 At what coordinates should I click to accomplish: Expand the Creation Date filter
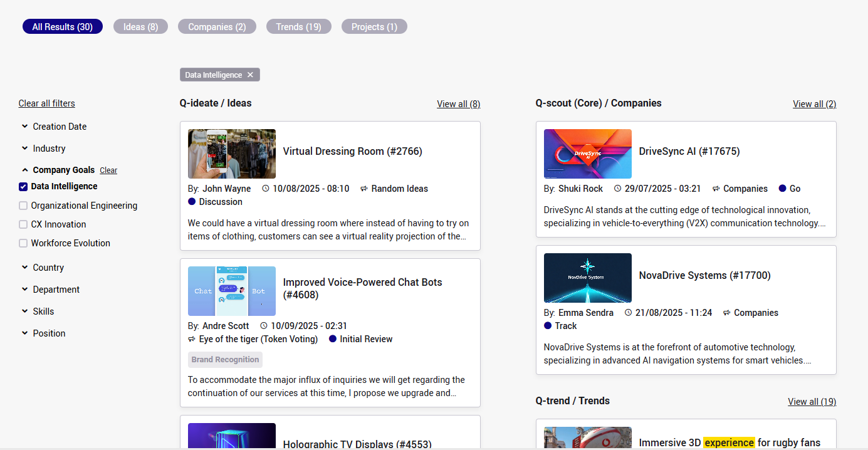pos(55,127)
